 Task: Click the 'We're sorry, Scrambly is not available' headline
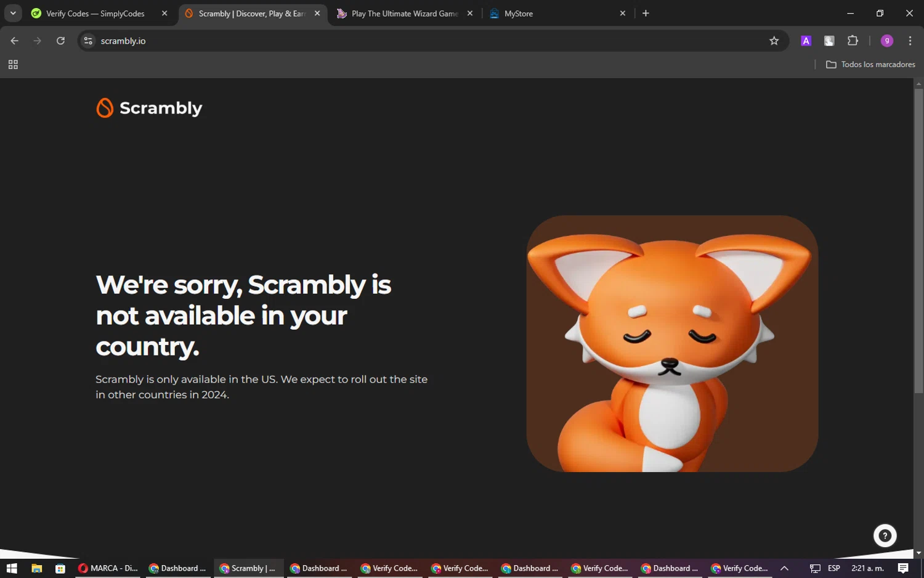[243, 315]
